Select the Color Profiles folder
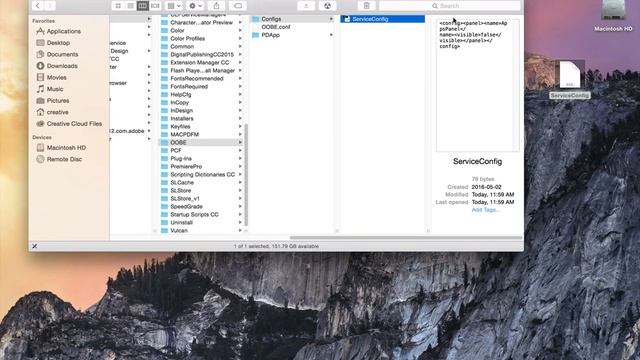The height and width of the screenshot is (360, 640). [x=187, y=38]
